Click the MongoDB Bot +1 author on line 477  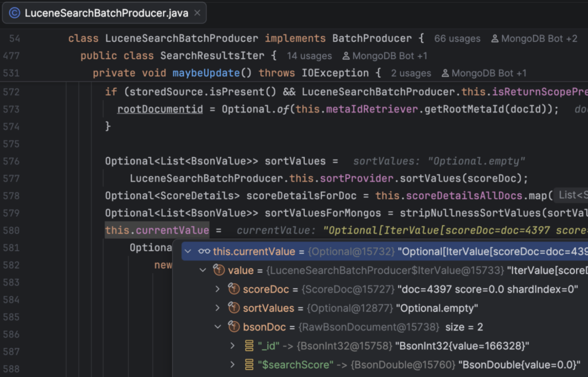(390, 56)
